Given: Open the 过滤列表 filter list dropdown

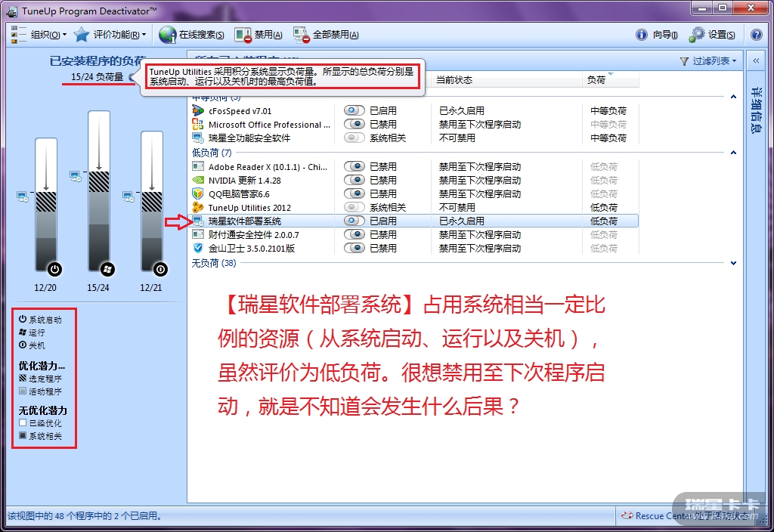Looking at the screenshot, I should click(x=707, y=61).
